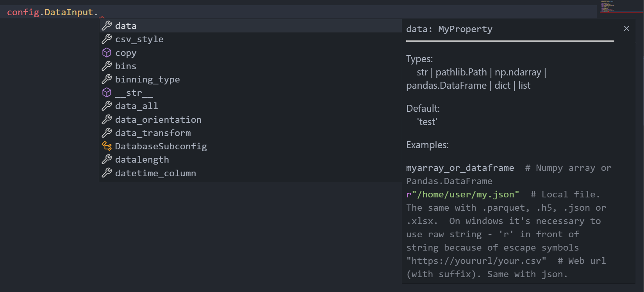
Task: Click the wrench icon beside datetime_column
Action: (x=107, y=173)
